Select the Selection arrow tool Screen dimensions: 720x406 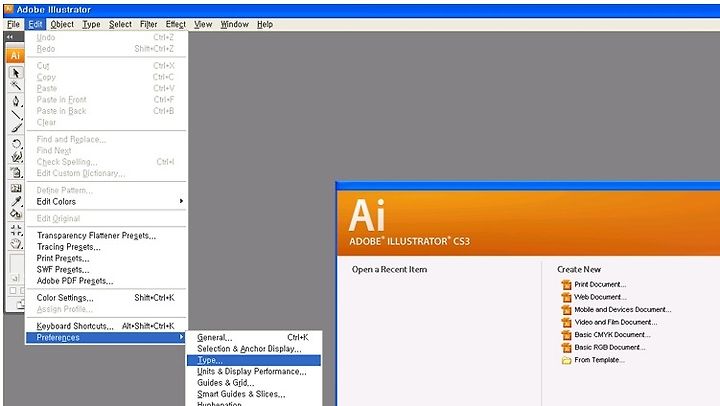click(16, 73)
